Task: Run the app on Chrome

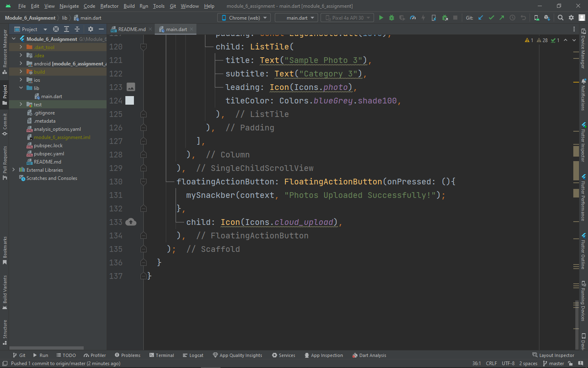Action: (381, 18)
